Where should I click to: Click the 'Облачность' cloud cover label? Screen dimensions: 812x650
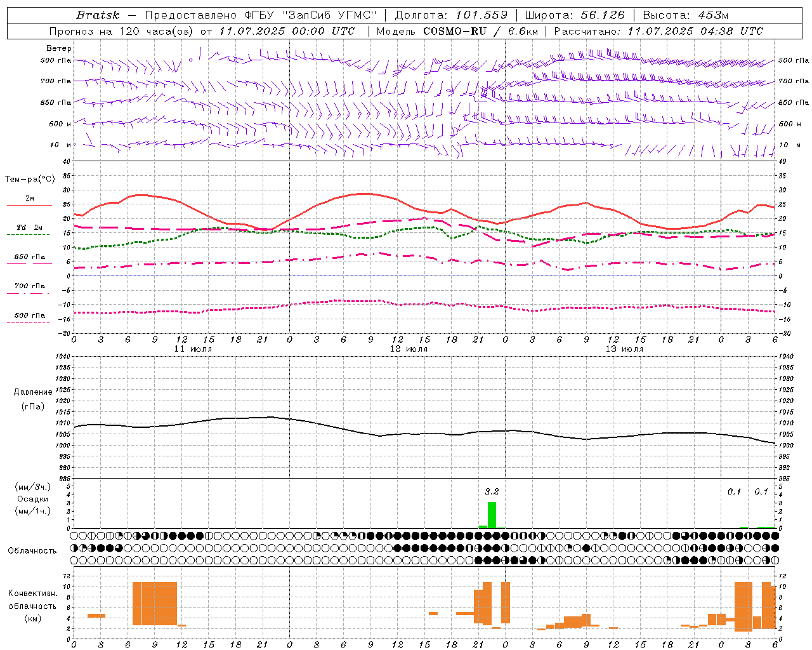(x=32, y=550)
